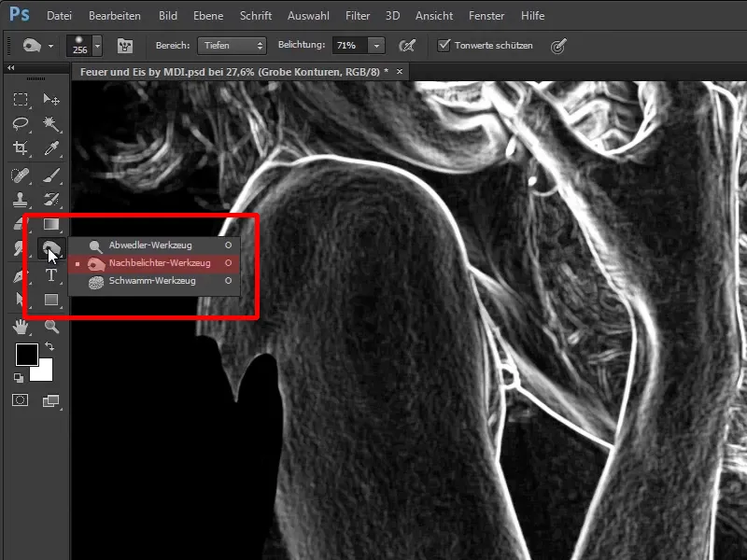747x560 pixels.
Task: Select the Move tool
Action: pos(51,99)
